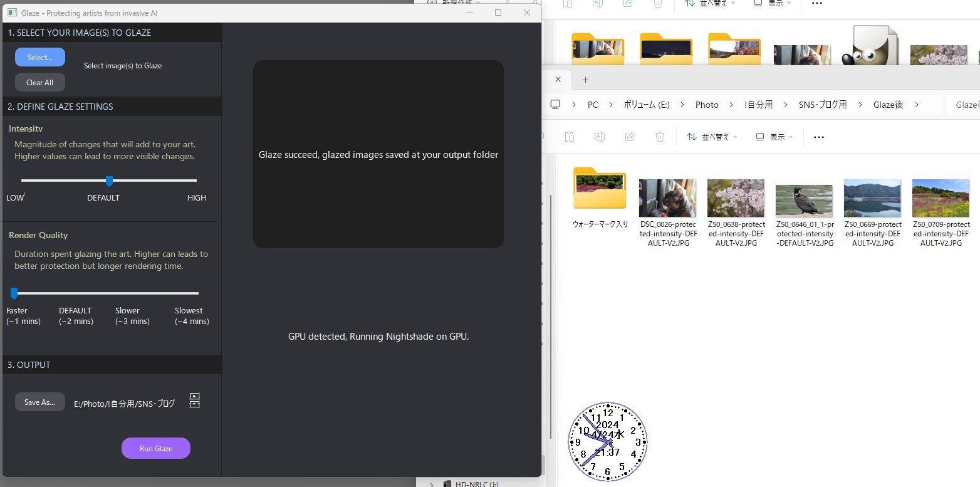Select the Z50_0709-protected flower field file

point(941,212)
